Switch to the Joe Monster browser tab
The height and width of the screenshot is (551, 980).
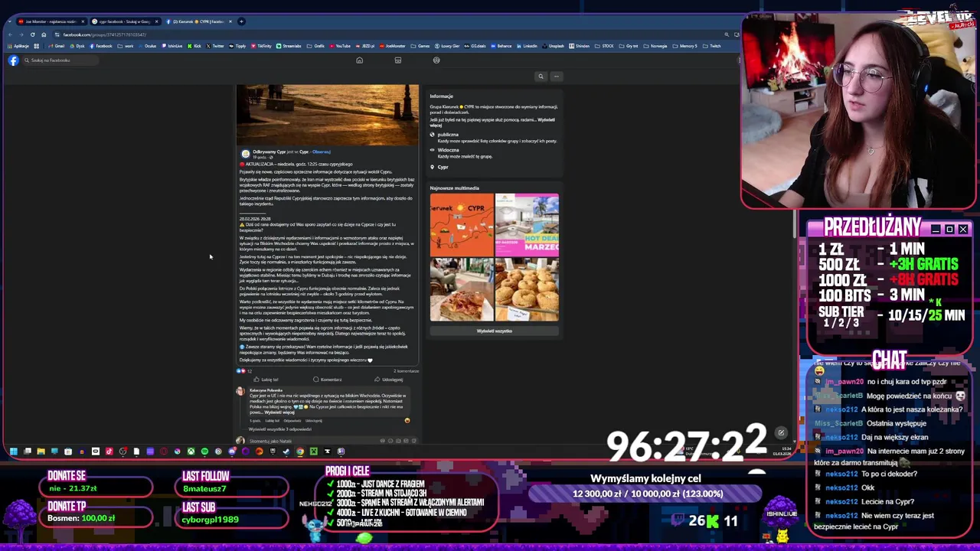click(x=50, y=21)
